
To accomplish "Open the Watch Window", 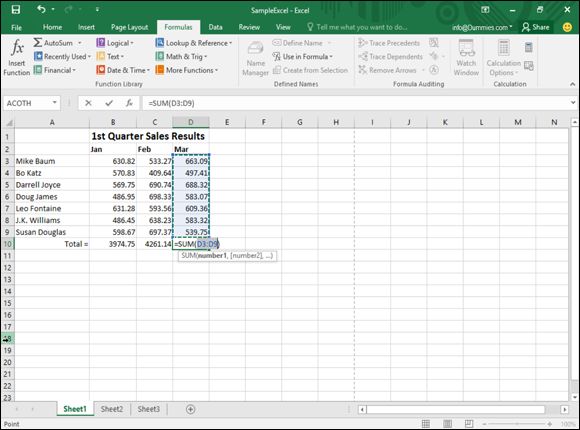I will pos(466,57).
